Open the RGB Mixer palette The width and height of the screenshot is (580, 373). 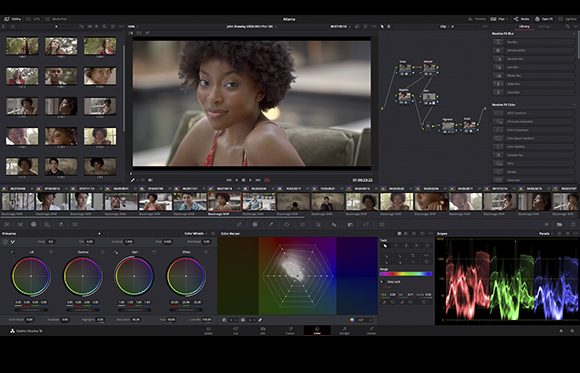[x=47, y=224]
